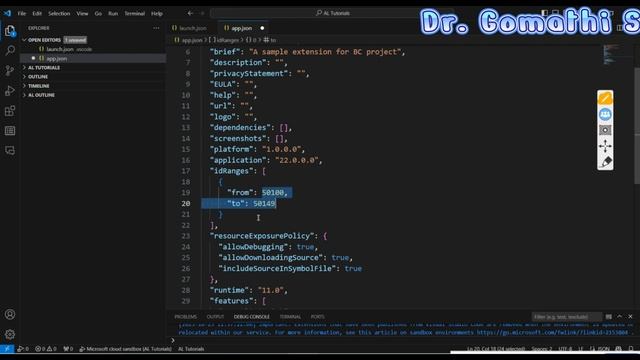Click line number 17 in gutter

186,171
